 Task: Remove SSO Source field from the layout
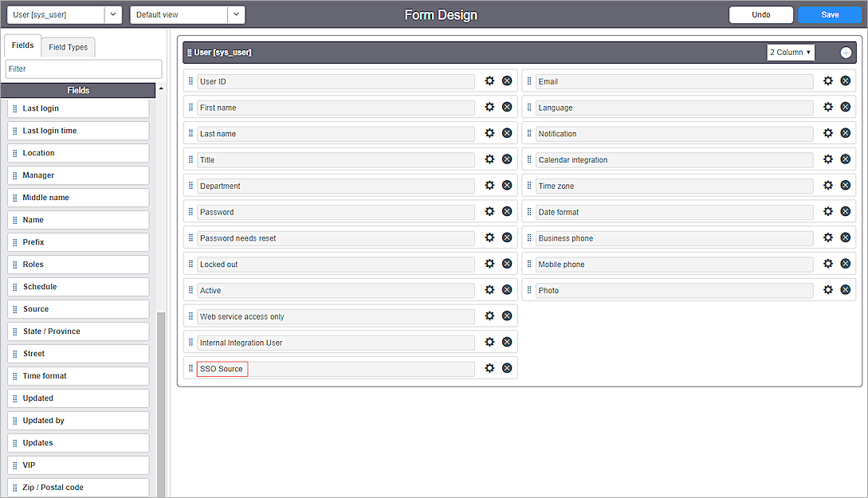point(507,367)
